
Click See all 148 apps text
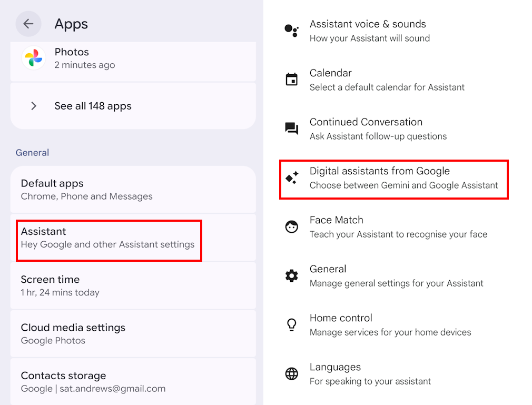(x=93, y=106)
